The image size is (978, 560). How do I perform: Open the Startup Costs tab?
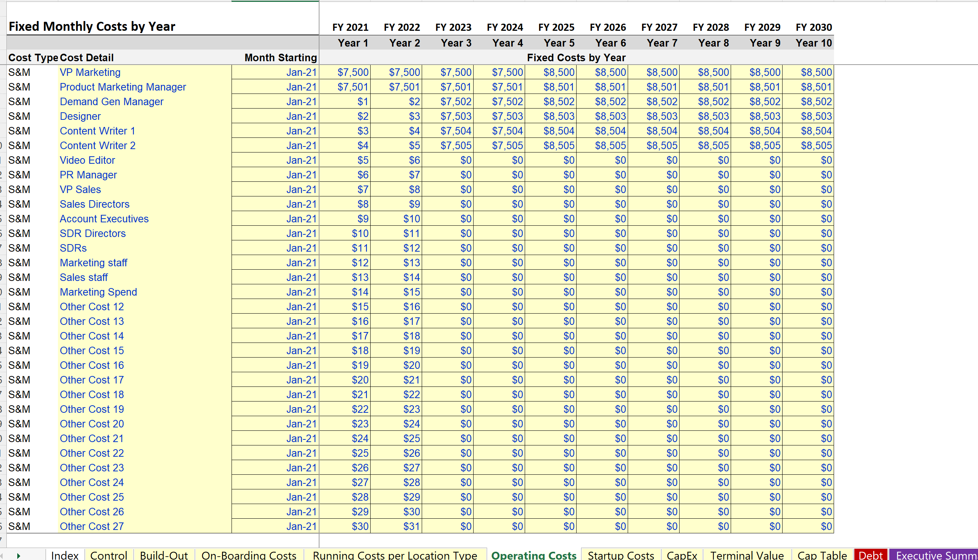pyautogui.click(x=621, y=555)
